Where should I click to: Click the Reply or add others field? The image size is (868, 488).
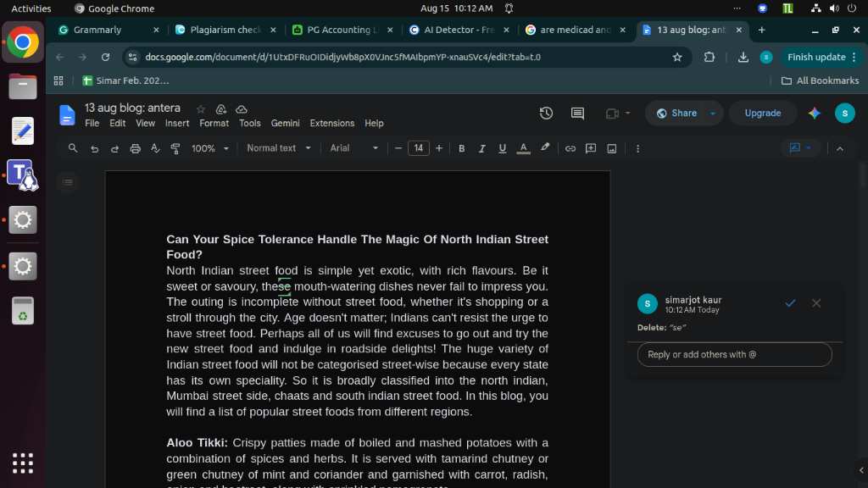click(734, 355)
